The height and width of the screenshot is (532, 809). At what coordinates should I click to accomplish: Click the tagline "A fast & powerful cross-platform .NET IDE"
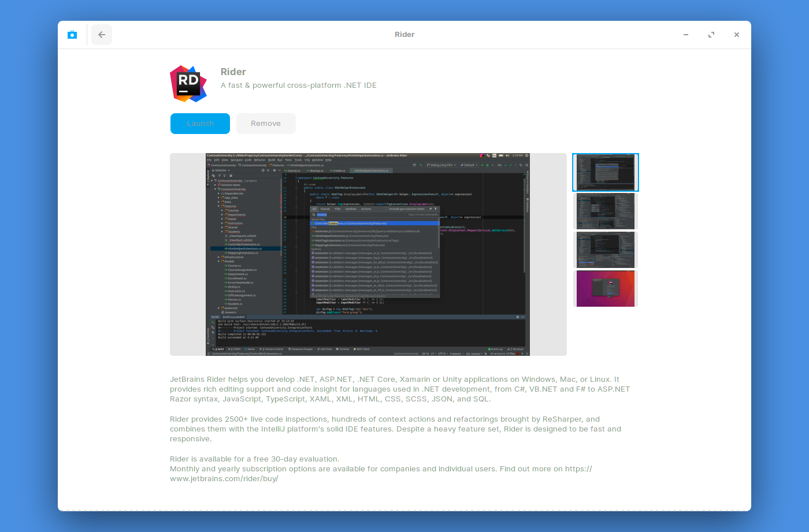point(299,85)
